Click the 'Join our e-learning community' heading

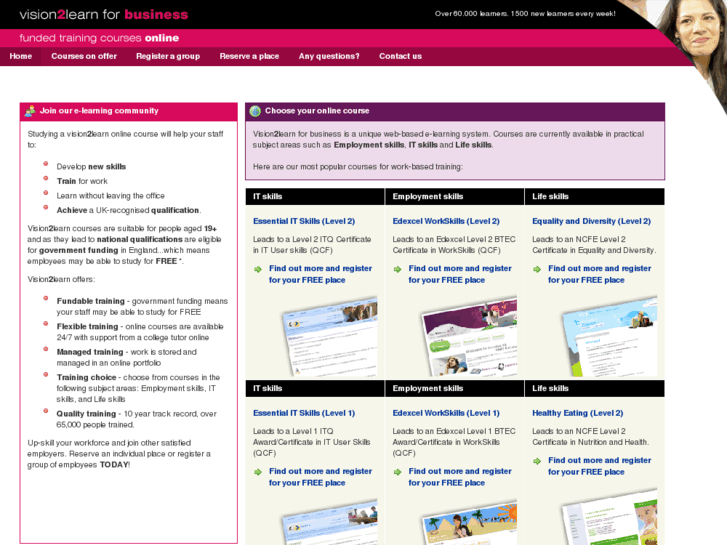tap(99, 111)
